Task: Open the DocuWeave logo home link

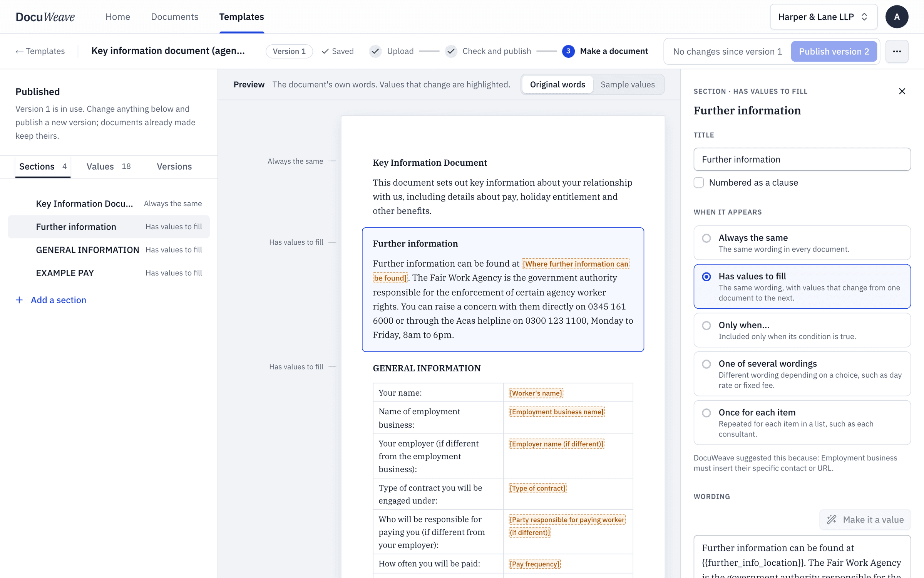Action: point(45,17)
